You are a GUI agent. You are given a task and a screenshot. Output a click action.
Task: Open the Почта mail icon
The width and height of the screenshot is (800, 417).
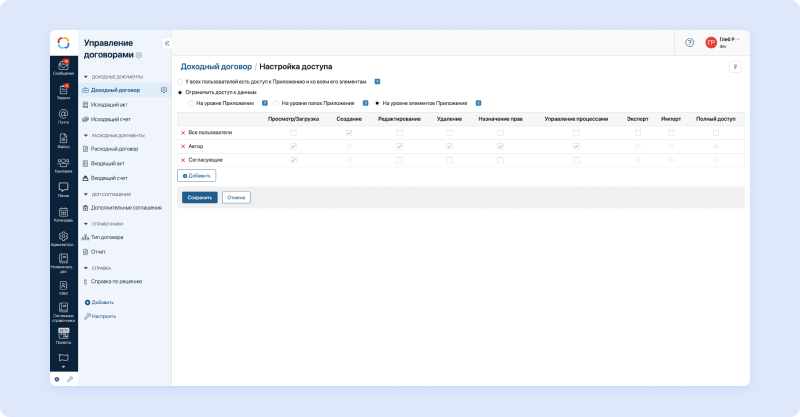[63, 116]
